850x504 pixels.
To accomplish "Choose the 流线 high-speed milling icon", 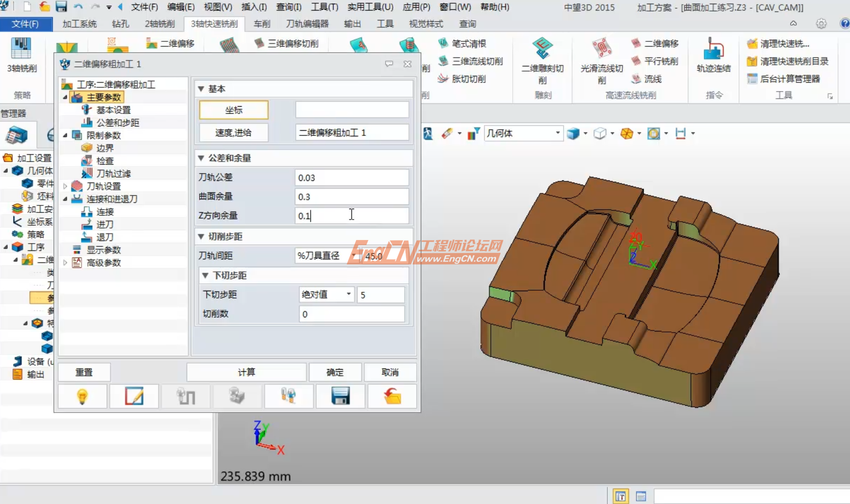I will [x=652, y=79].
